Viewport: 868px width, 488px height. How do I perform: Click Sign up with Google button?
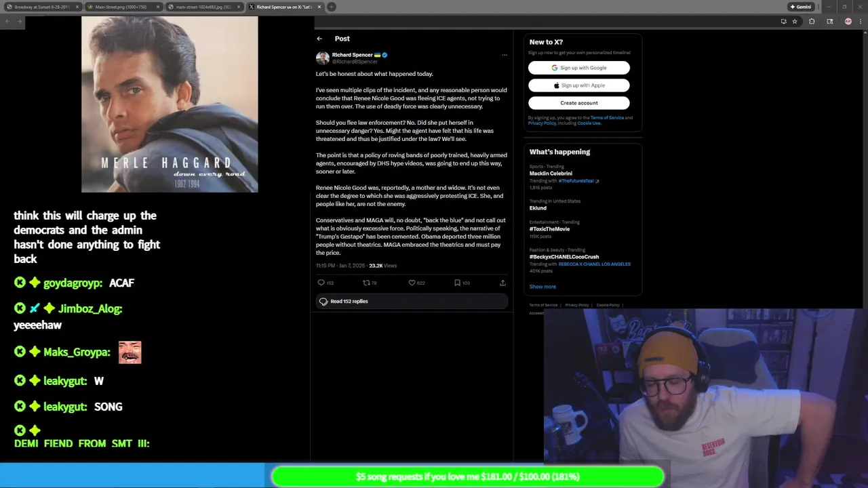coord(579,68)
